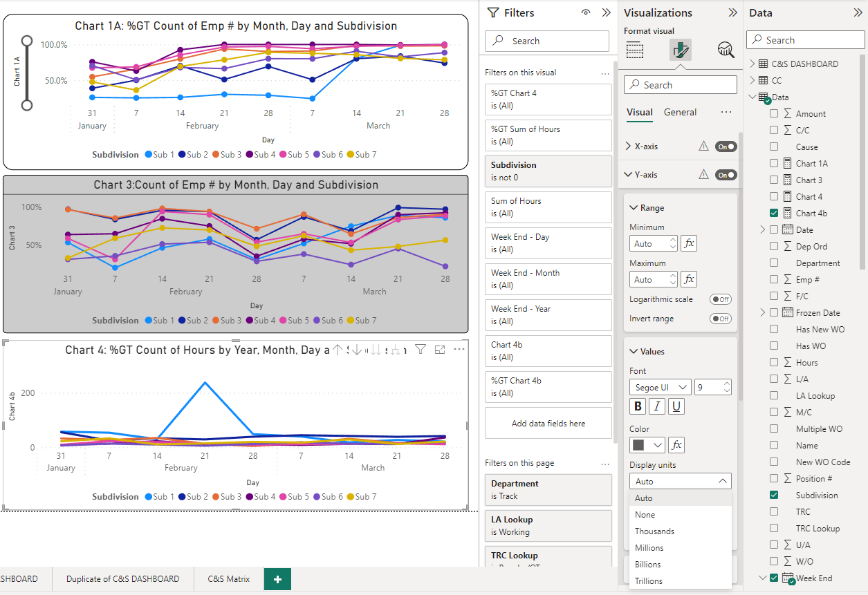Click the Focus mode icon on Chart 4
The image size is (868, 595).
tap(440, 350)
